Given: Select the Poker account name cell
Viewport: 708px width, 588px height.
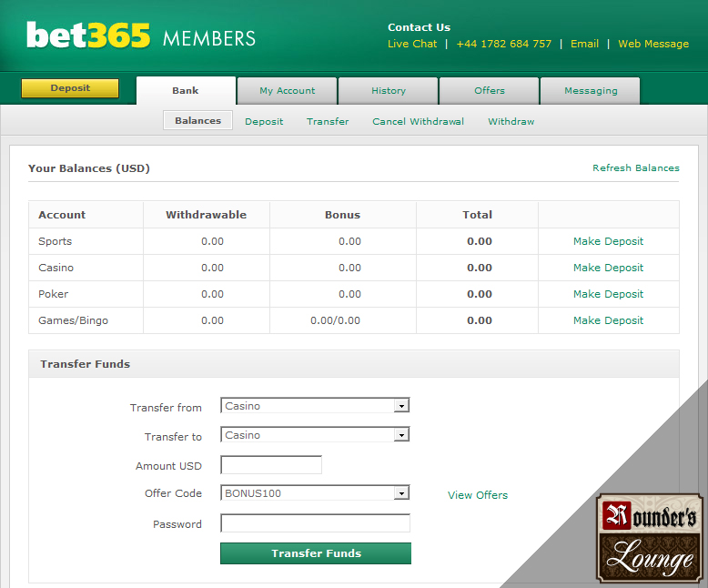Looking at the screenshot, I should coord(86,294).
